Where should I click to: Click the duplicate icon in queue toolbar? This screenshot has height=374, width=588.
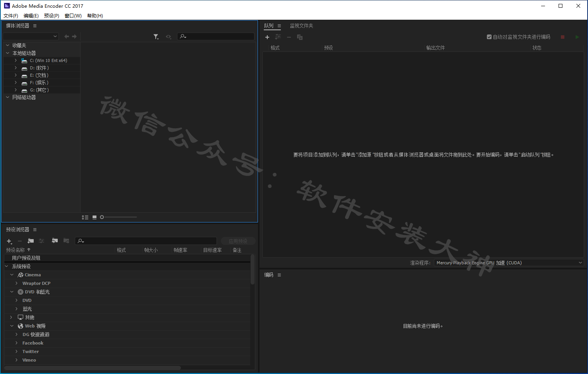point(300,37)
